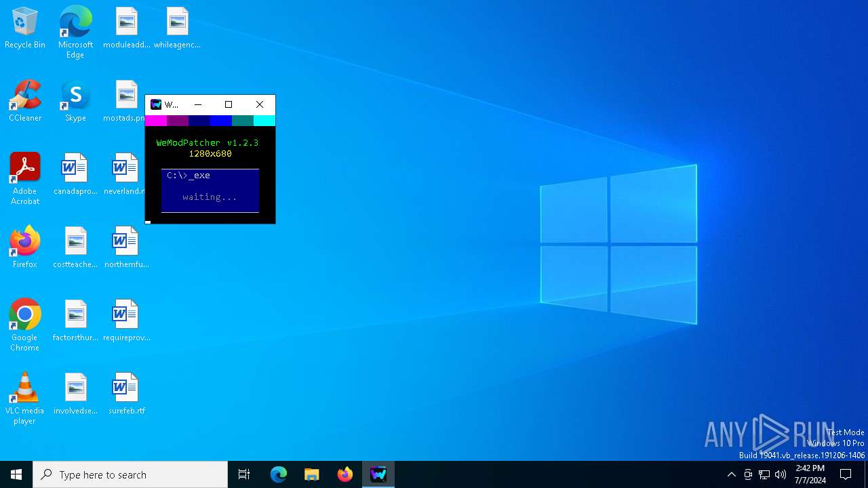Launch Microsoft Edge from desktop shortcut

point(75,33)
